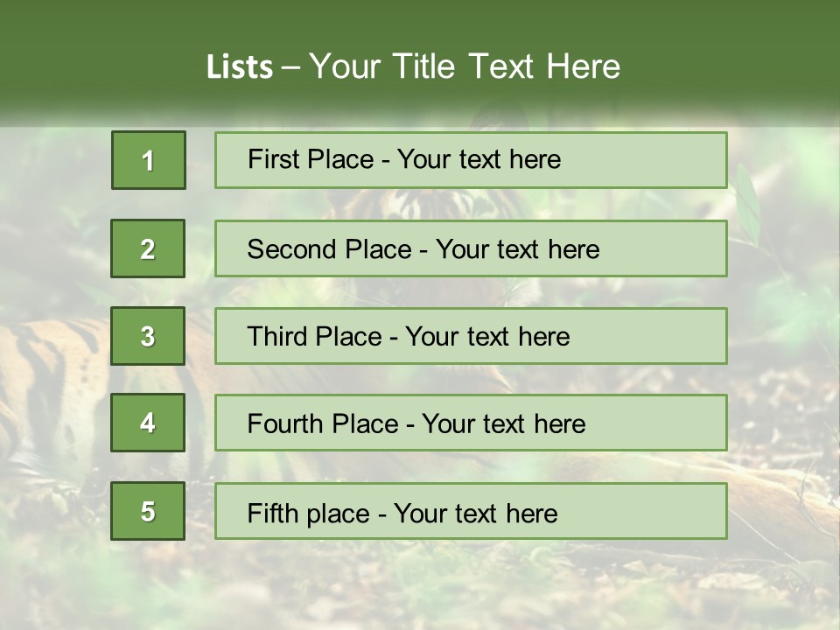This screenshot has height=630, width=840.
Task: Select the green box numbered 2
Action: coord(148,248)
